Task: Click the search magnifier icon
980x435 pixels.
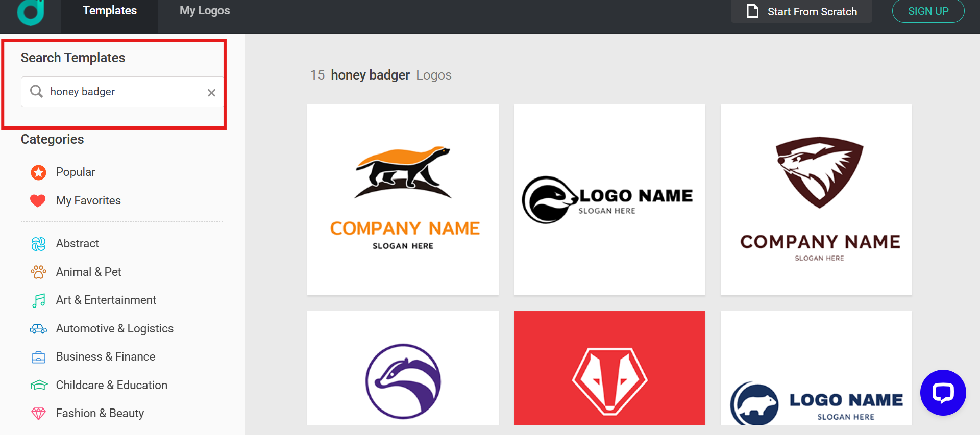Action: pos(36,91)
